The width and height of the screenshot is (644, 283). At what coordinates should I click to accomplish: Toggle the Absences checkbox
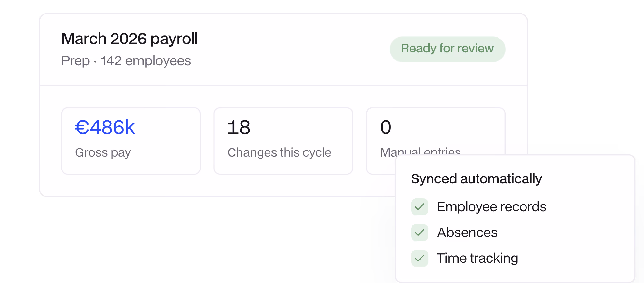tap(420, 233)
